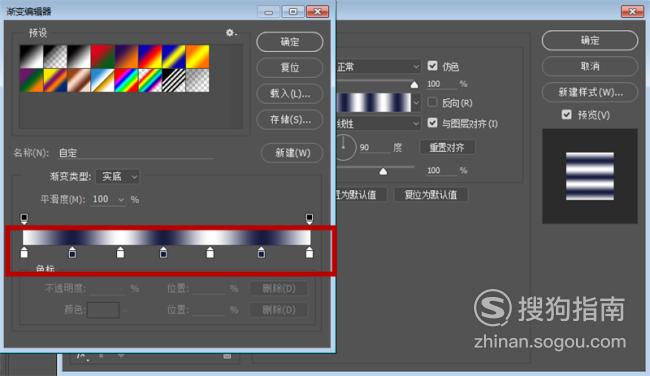Choose the copper gradient preset
The width and height of the screenshot is (650, 376).
click(79, 80)
